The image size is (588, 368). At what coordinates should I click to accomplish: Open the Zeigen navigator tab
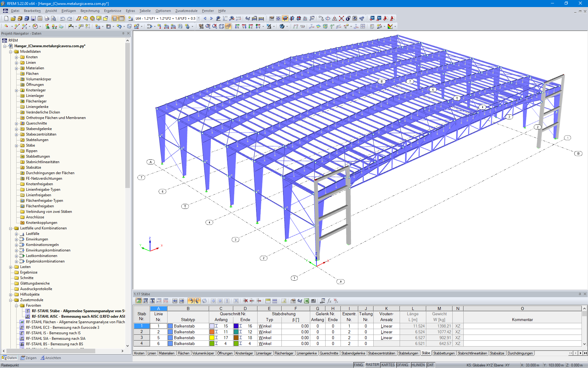[x=28, y=358]
